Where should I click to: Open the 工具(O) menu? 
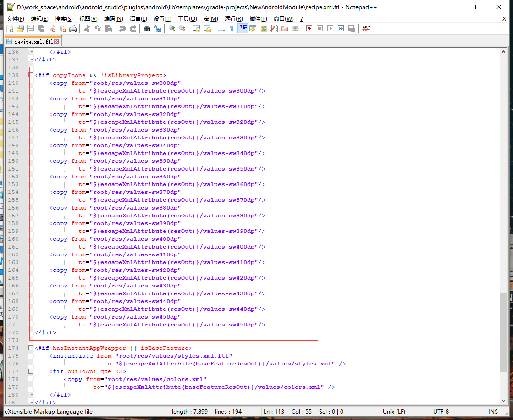point(187,19)
